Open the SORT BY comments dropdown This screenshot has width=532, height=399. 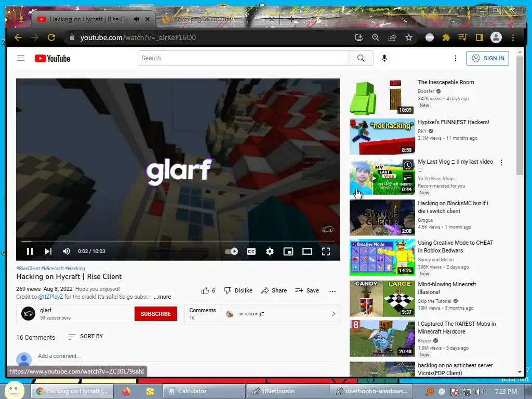[86, 337]
